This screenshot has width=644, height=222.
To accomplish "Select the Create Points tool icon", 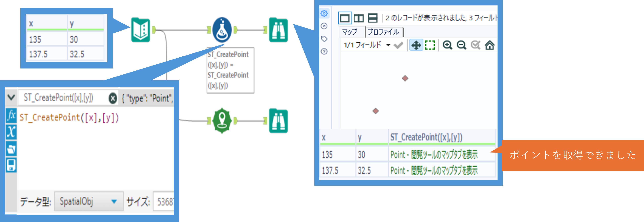I will pos(222,121).
